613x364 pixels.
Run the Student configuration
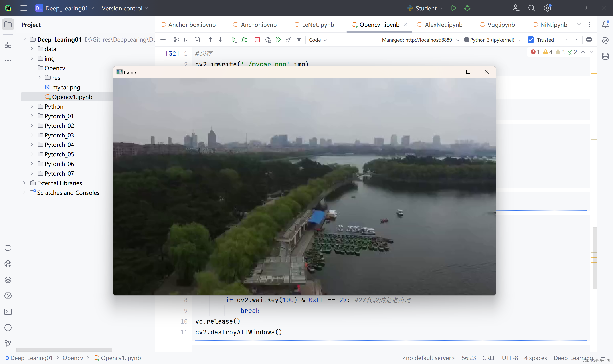click(x=454, y=8)
